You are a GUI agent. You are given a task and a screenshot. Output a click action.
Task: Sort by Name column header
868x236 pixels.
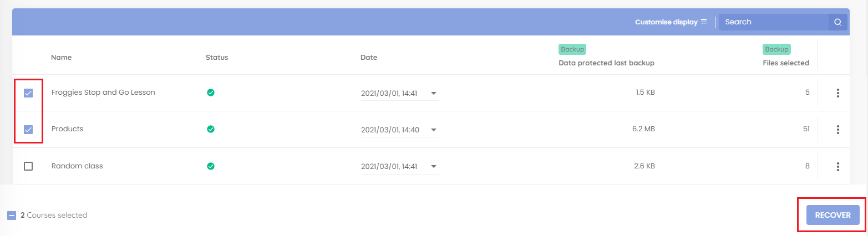point(61,58)
